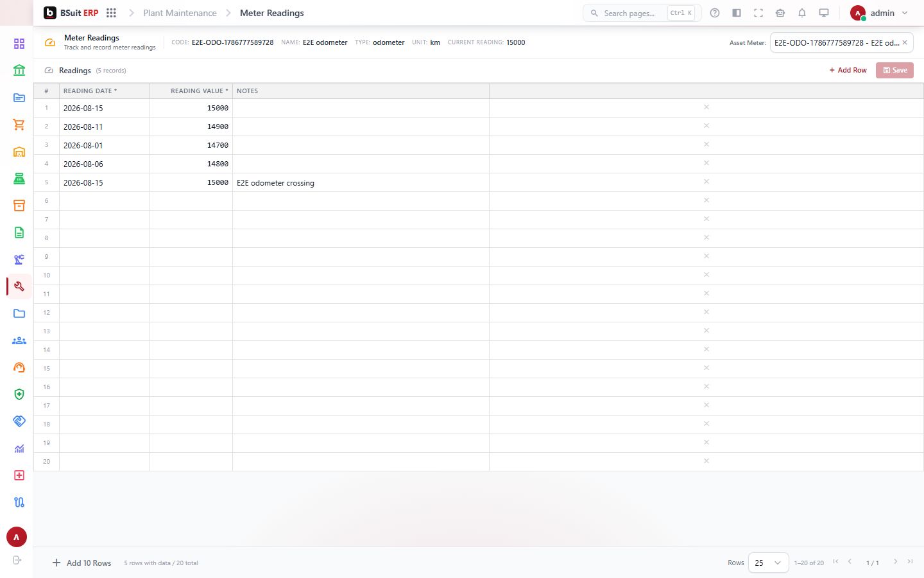This screenshot has width=924, height=578.
Task: Go to Plant Maintenance breadcrumb
Action: tap(180, 13)
